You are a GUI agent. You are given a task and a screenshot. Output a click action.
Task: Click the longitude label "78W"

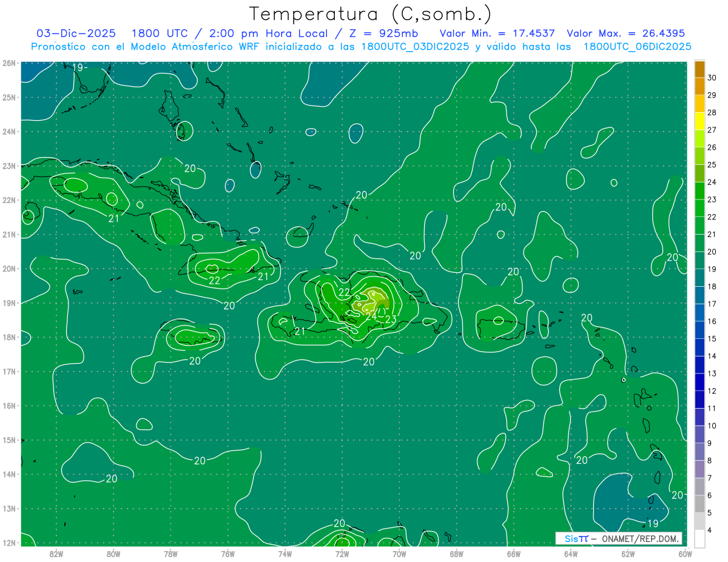[x=170, y=553]
